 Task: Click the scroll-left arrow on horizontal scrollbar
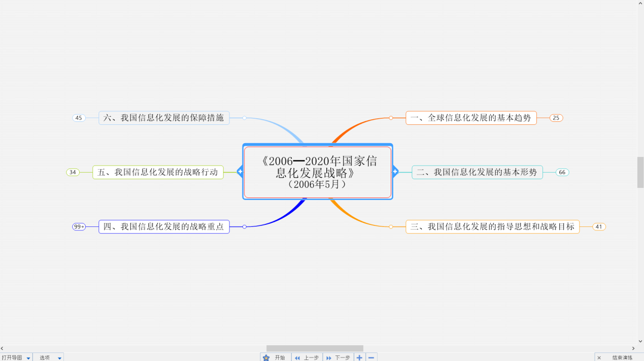click(x=3, y=348)
